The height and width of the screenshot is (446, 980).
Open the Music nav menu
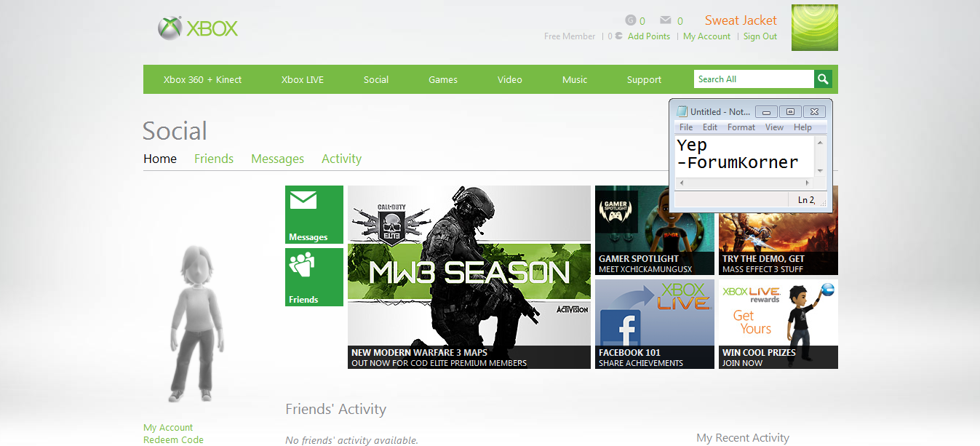(x=575, y=80)
